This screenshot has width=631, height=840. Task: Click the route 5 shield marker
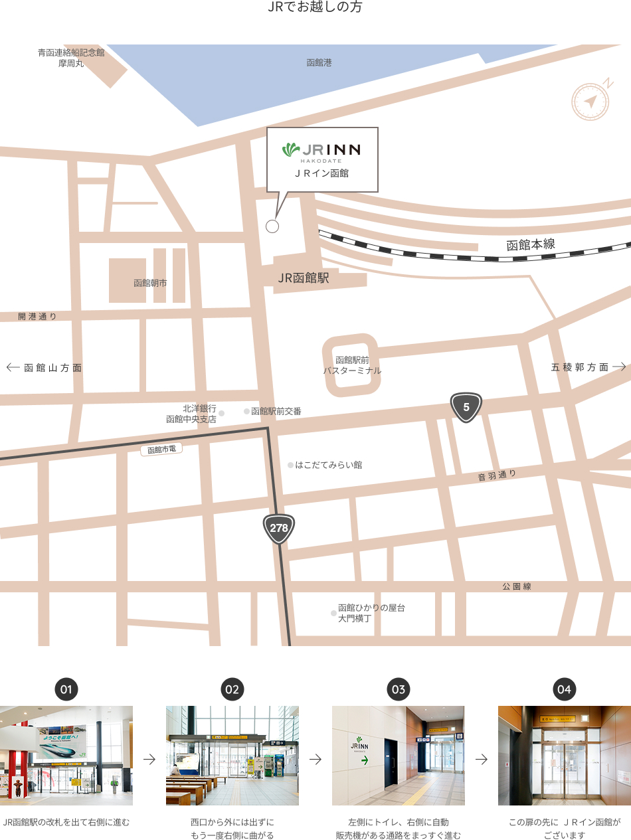pos(466,408)
